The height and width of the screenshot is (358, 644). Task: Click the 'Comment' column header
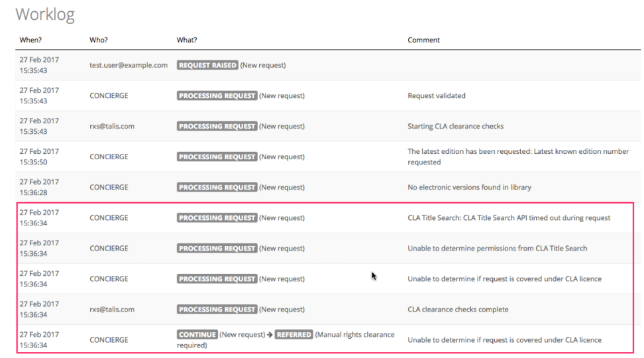pyautogui.click(x=423, y=40)
